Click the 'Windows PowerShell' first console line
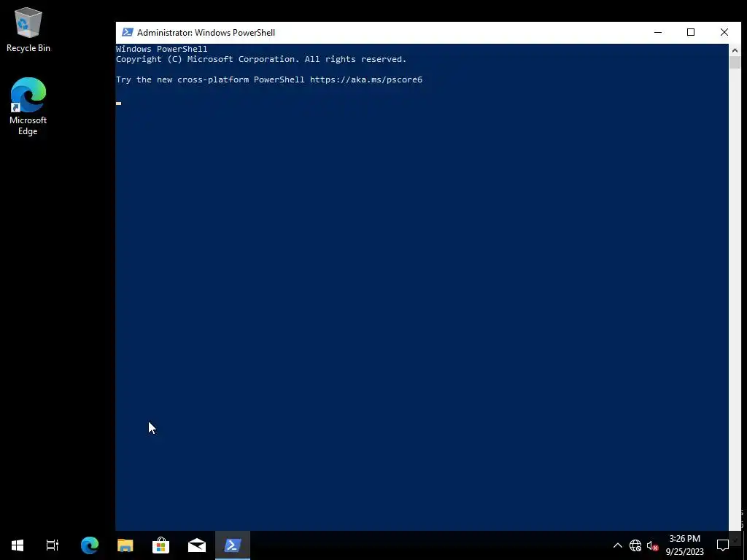The image size is (747, 560). point(161,49)
